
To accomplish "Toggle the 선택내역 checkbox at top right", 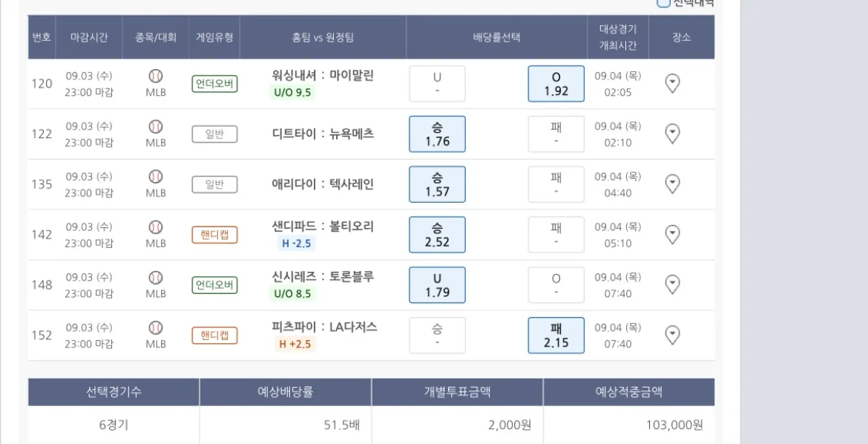I will 663,3.
